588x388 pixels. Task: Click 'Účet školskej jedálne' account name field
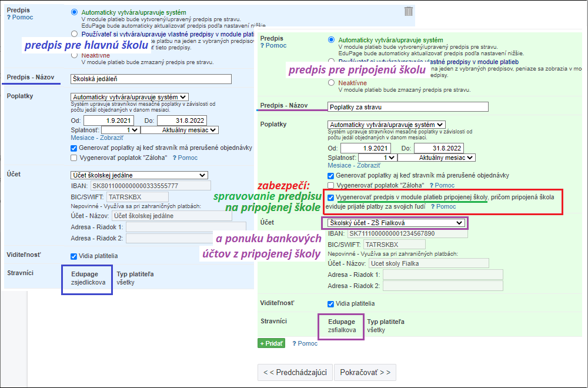coord(172,216)
